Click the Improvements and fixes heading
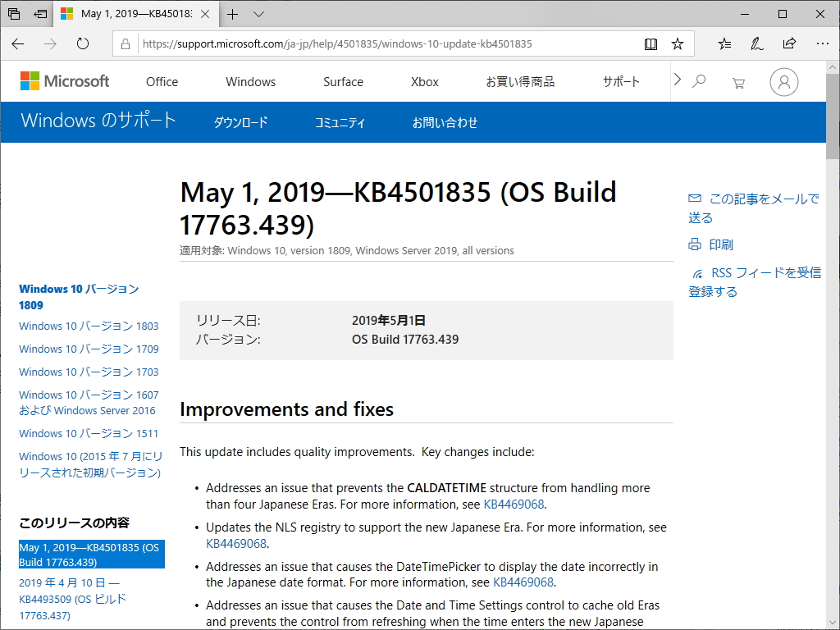This screenshot has width=840, height=630. [286, 409]
